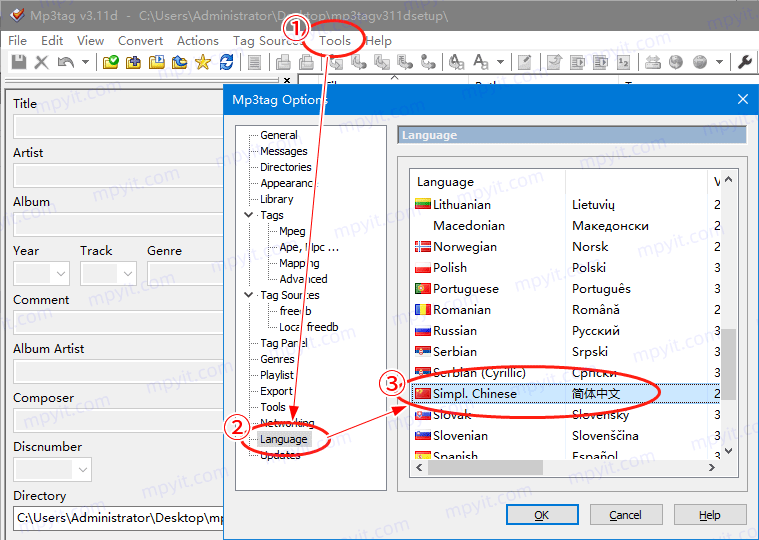Image resolution: width=759 pixels, height=540 pixels.
Task: Click the parent folder up-arrow icon
Action: point(180,62)
